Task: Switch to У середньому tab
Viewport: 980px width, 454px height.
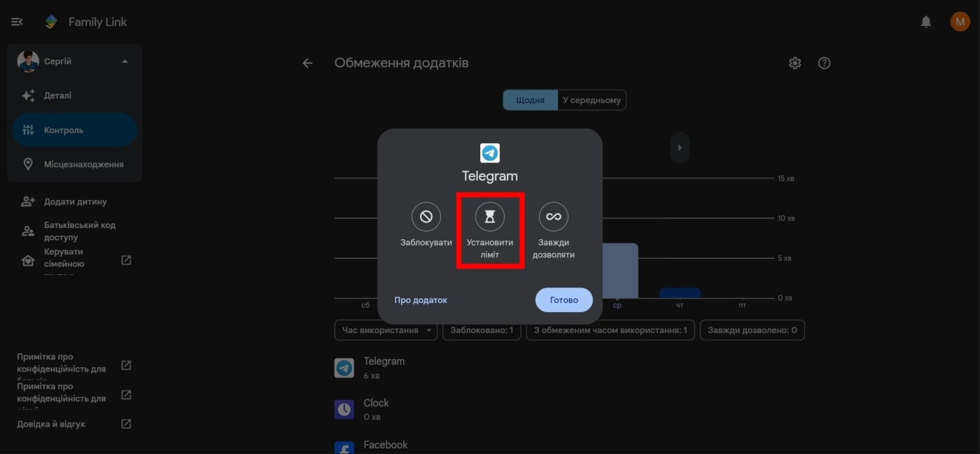Action: 591,100
